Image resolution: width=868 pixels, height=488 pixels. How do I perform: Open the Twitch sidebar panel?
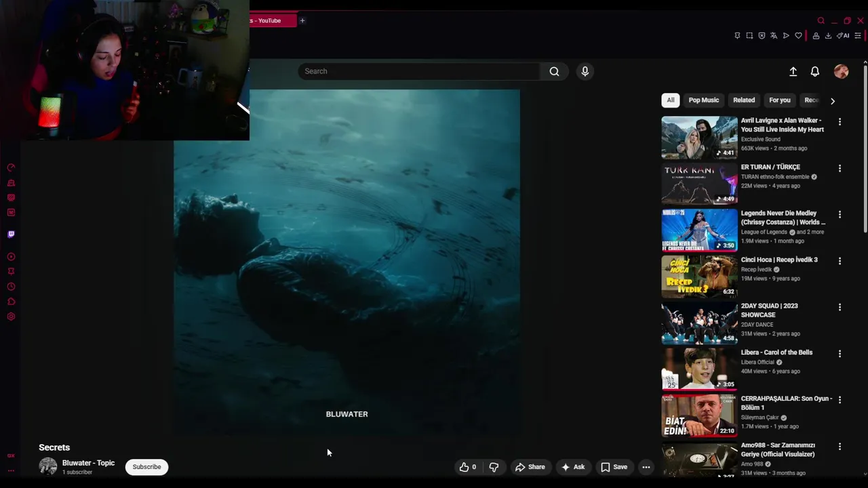click(x=11, y=235)
